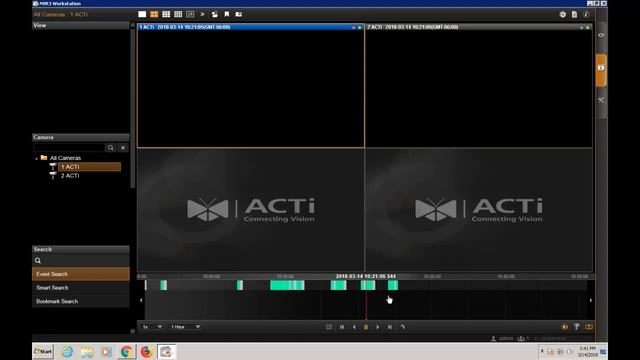Click the rightmost green recording segment

(x=393, y=285)
